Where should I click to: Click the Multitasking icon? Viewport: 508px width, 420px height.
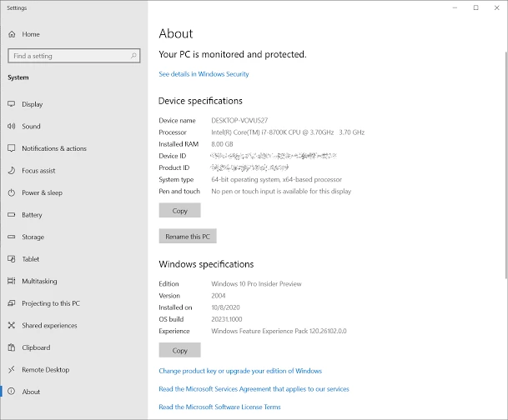pos(12,281)
